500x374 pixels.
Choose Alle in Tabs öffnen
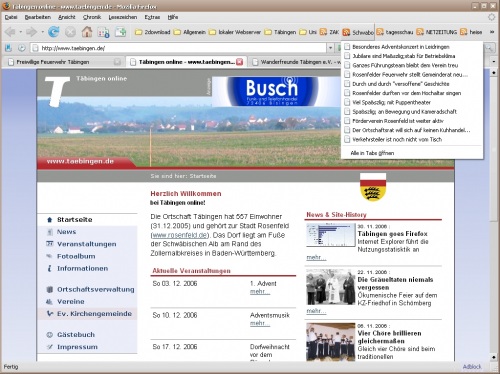pos(412,153)
